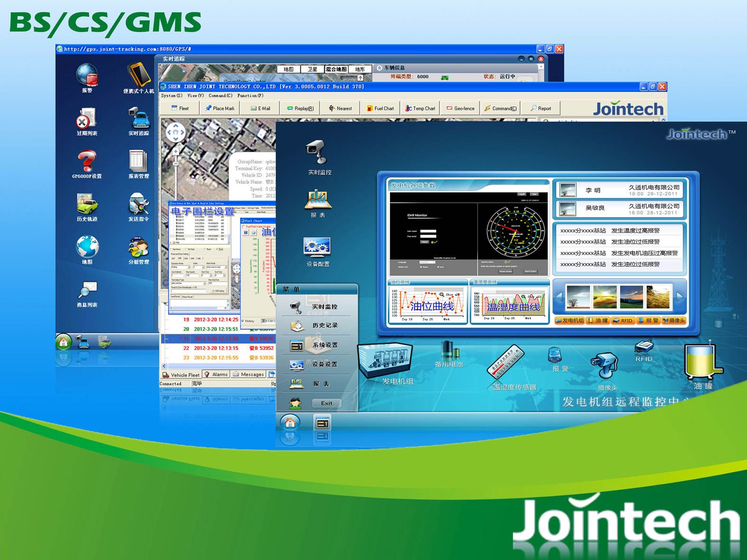
Task: Click the Geo-fence toolbar button
Action: (x=460, y=108)
